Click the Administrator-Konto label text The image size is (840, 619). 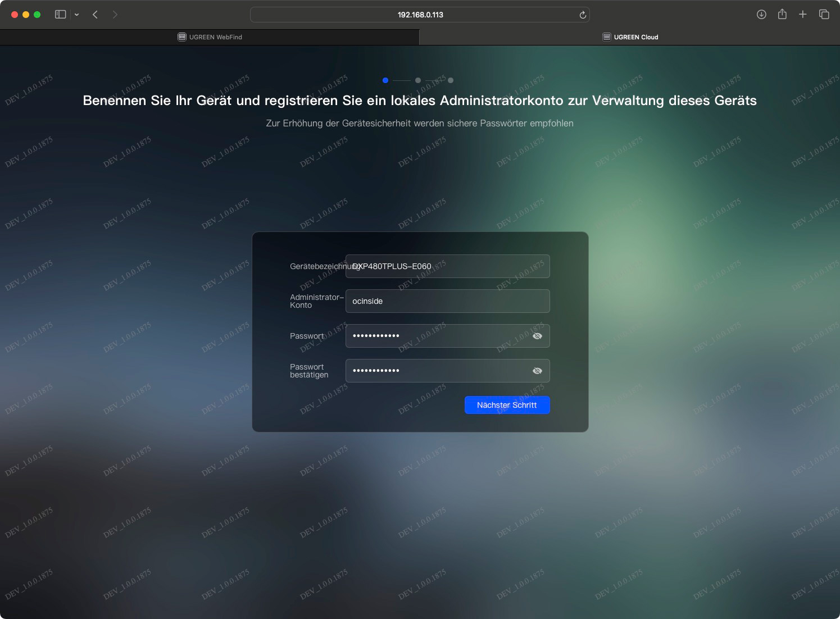[316, 301]
